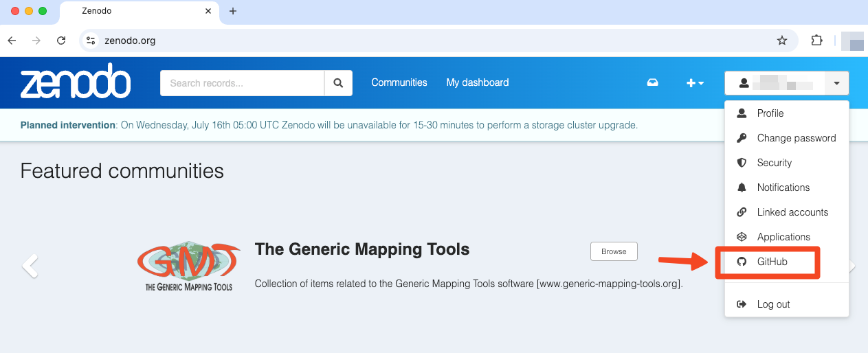The width and height of the screenshot is (868, 353).
Task: Collapse the user account dropdown arrow
Action: coord(836,83)
